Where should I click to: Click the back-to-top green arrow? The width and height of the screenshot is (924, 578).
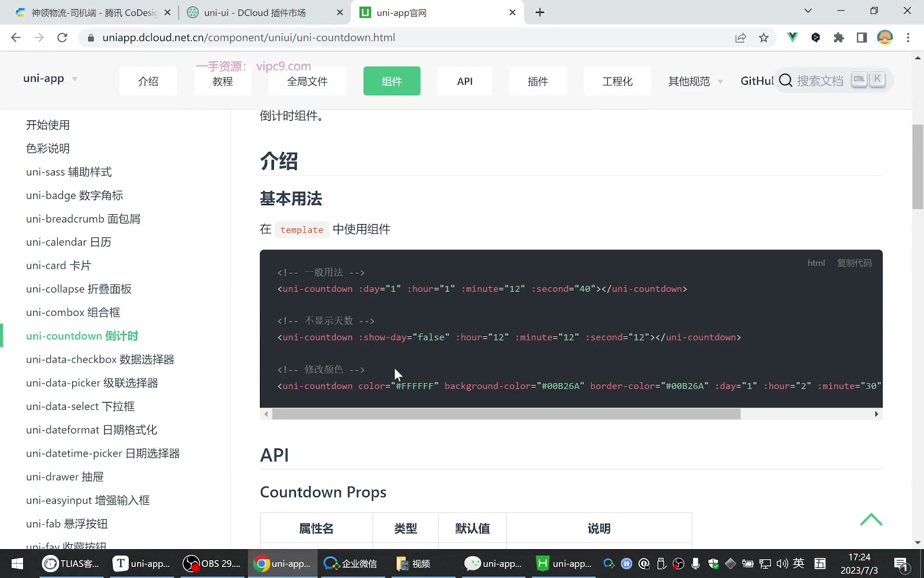(871, 519)
